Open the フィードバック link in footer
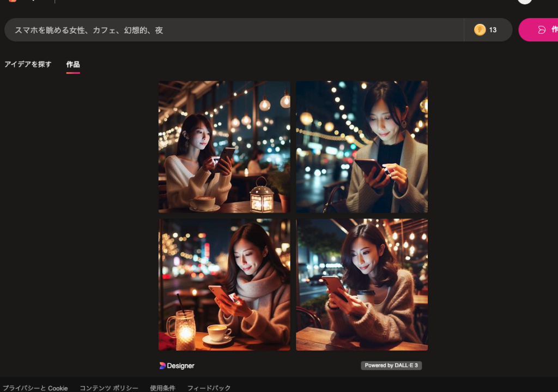Image resolution: width=558 pixels, height=392 pixels. 209,388
